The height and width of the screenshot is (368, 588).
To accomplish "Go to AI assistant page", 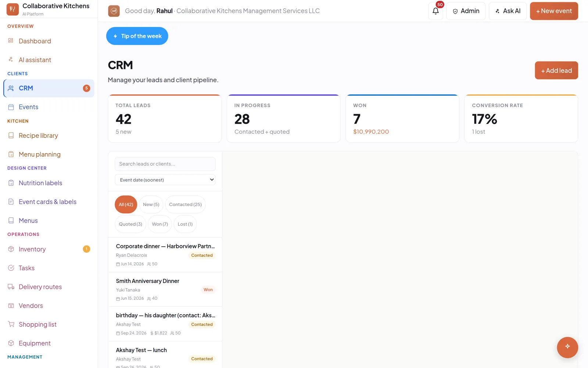I will point(49,60).
